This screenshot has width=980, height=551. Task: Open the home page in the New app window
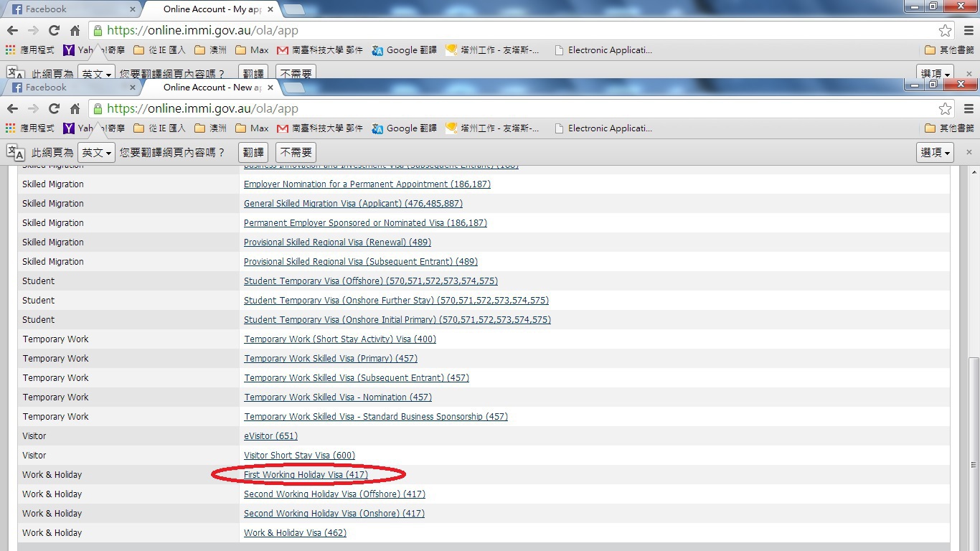pyautogui.click(x=75, y=109)
